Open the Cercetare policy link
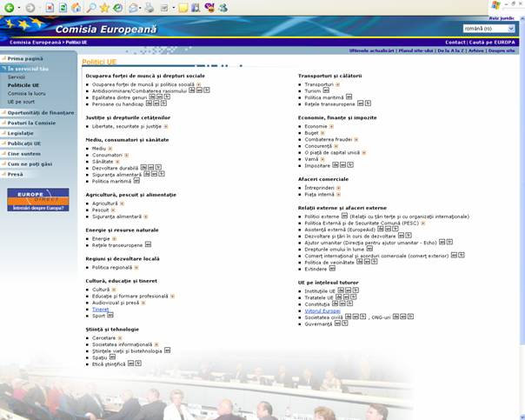The height and width of the screenshot is (420, 525). point(103,338)
